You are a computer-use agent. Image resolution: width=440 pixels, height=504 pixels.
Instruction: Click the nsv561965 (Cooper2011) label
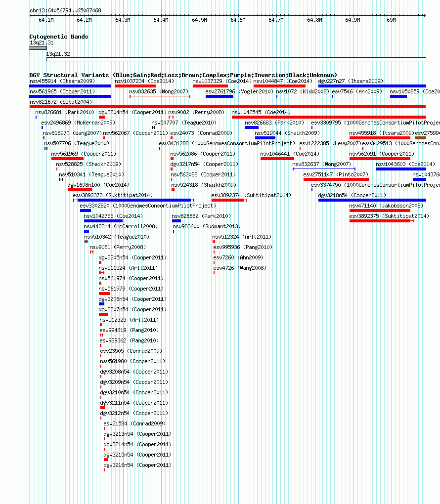62,91
